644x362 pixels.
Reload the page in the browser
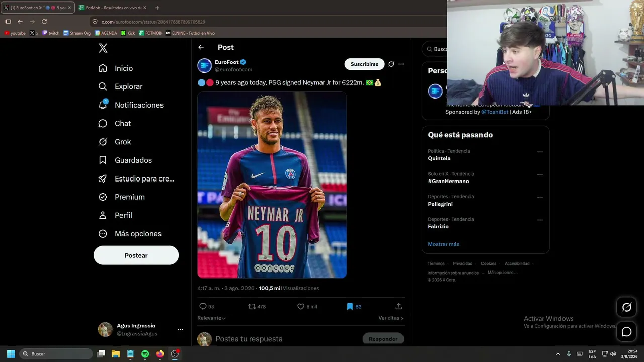click(44, 22)
